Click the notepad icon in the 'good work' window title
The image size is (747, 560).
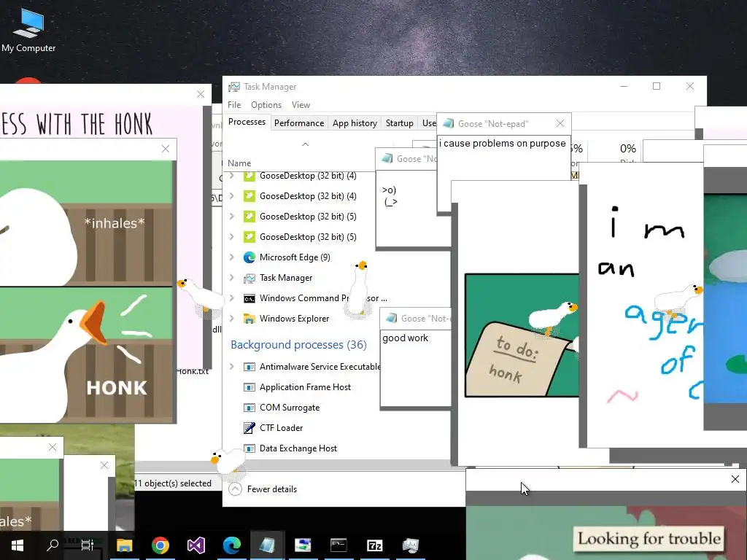[x=392, y=318]
